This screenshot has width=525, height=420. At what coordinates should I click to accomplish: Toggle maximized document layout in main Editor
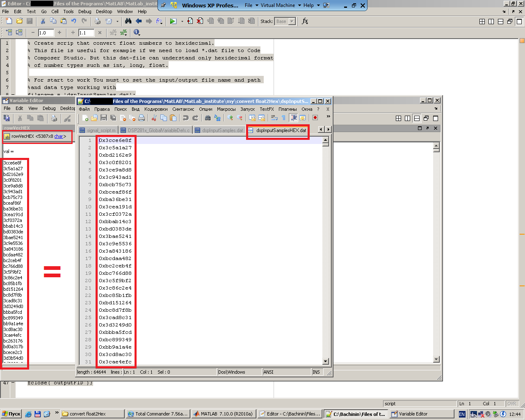(x=519, y=21)
